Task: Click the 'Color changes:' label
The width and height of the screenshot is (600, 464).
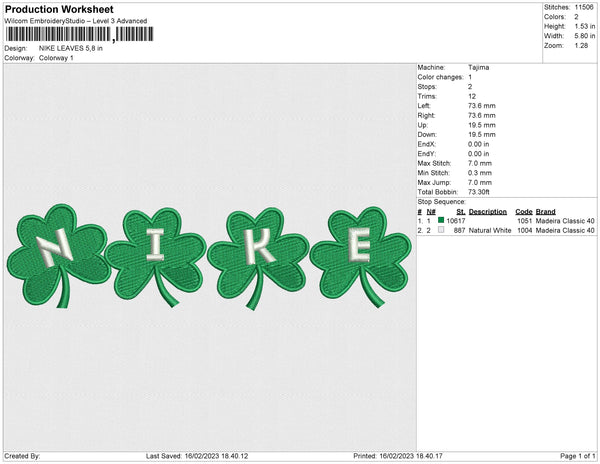Action: click(440, 77)
